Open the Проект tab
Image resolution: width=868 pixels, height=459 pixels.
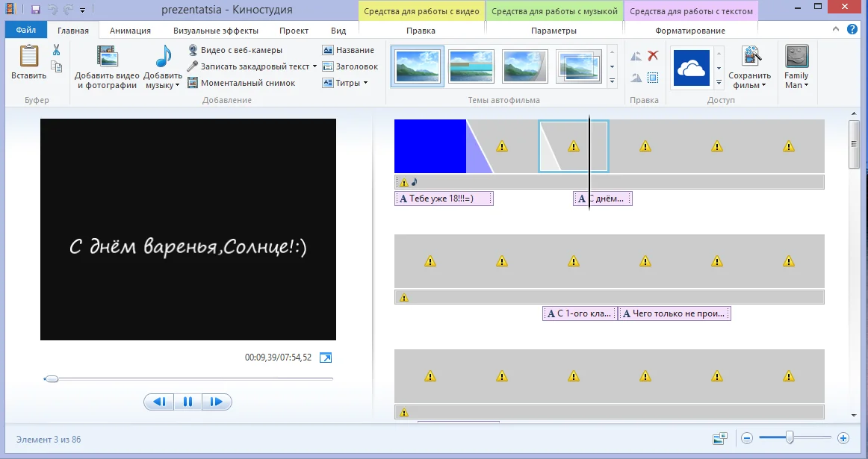pos(294,31)
